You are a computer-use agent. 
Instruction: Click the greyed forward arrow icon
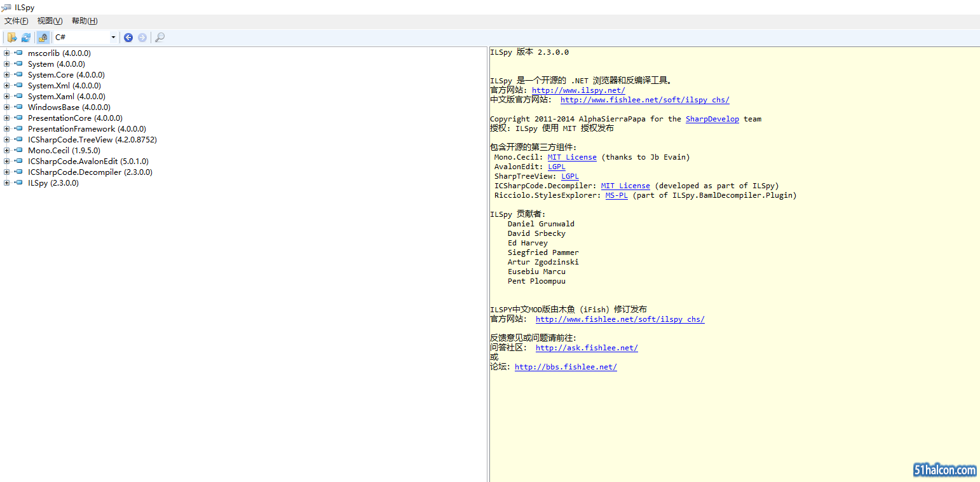pos(142,38)
